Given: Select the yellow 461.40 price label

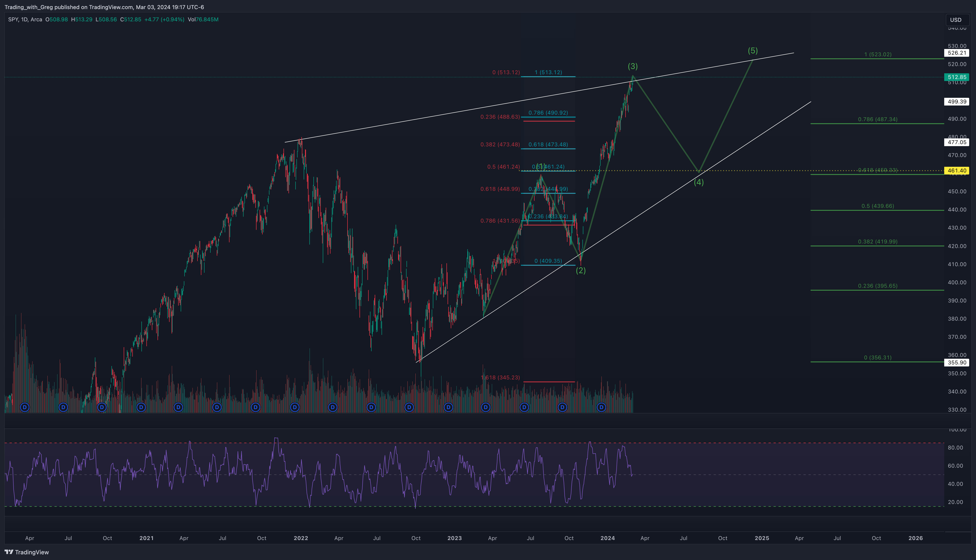Looking at the screenshot, I should tap(957, 170).
